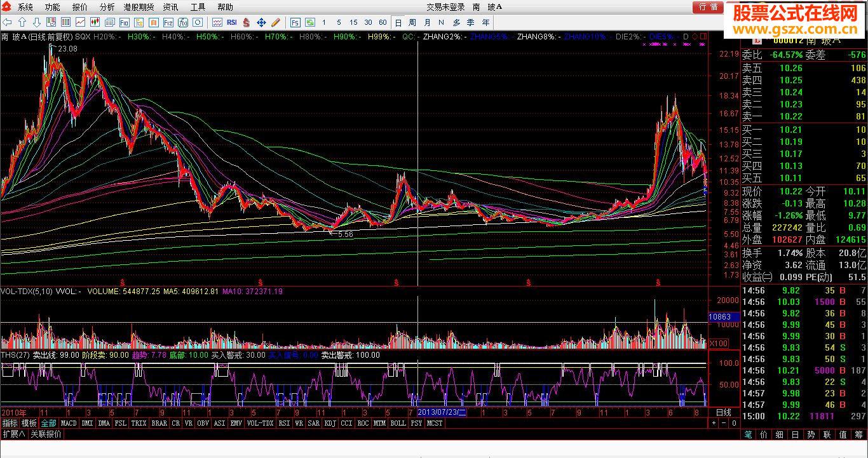Select the VOL-TDX indicator tab
The image size is (868, 458).
pos(260,423)
